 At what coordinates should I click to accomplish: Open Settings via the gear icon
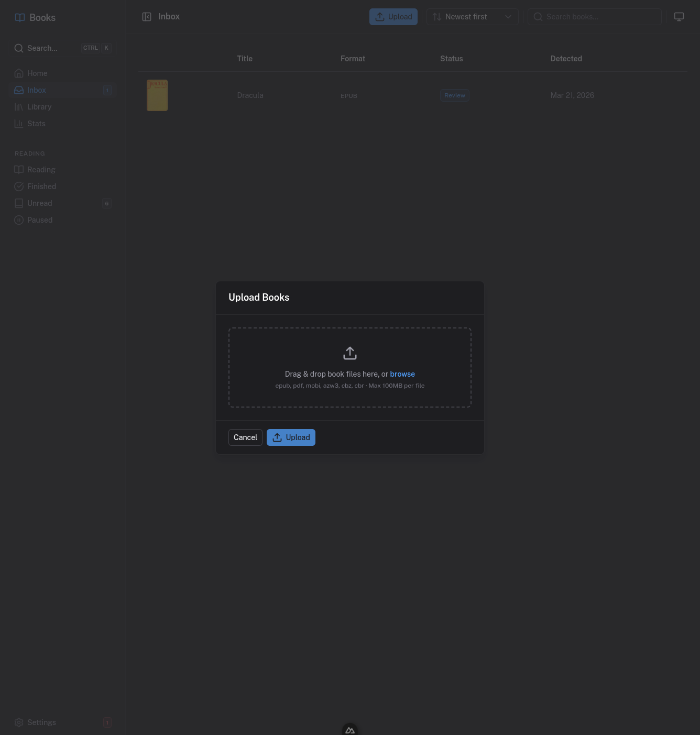pyautogui.click(x=19, y=722)
